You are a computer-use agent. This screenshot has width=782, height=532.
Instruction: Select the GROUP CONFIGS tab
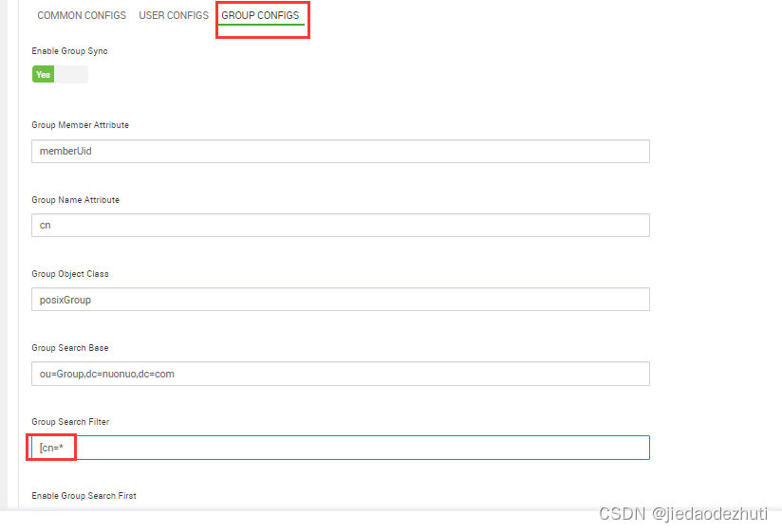(x=260, y=15)
